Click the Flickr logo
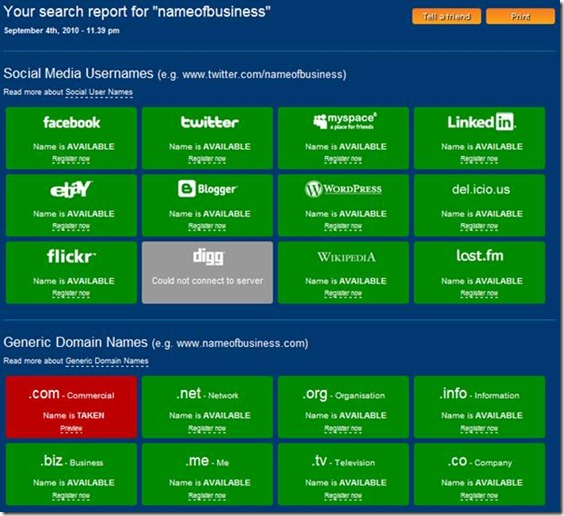Viewport: 564px width, 516px height. [72, 256]
